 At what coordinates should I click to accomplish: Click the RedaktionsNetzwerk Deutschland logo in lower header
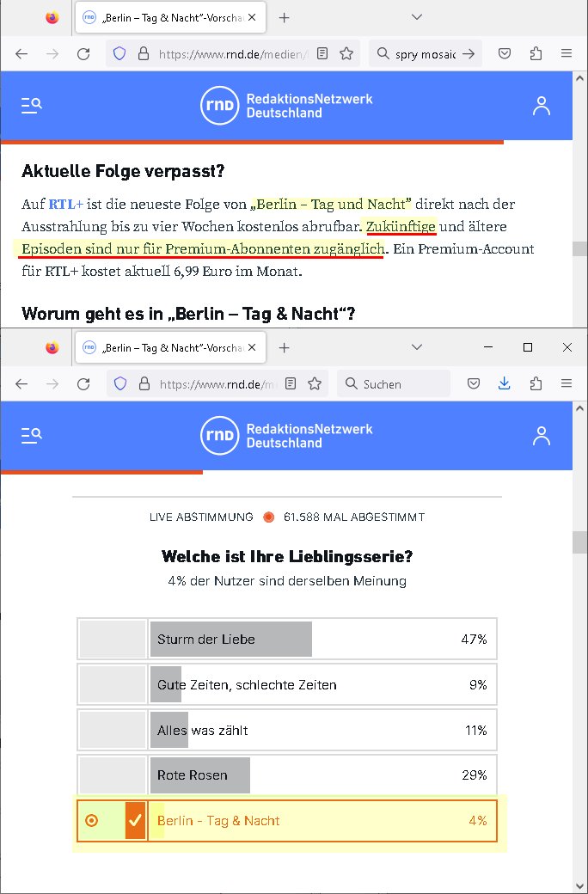[x=286, y=436]
